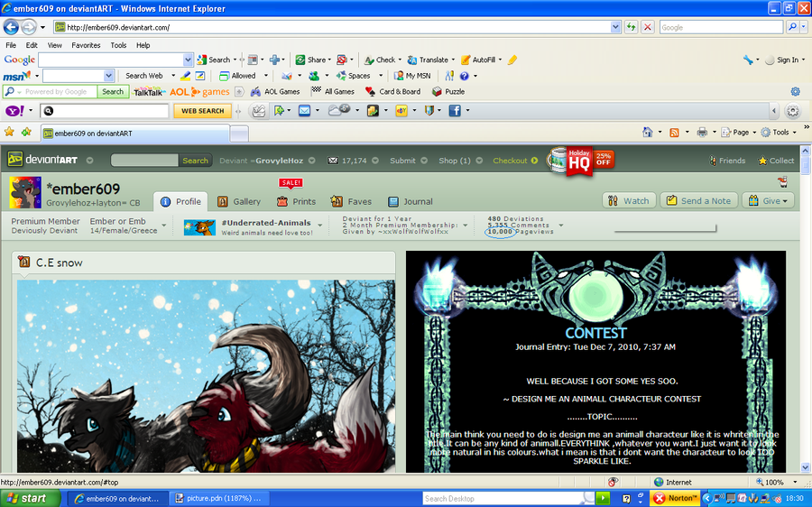The height and width of the screenshot is (507, 812).
Task: Click Yahoo toolbar weather cloud icon
Action: coord(339,110)
